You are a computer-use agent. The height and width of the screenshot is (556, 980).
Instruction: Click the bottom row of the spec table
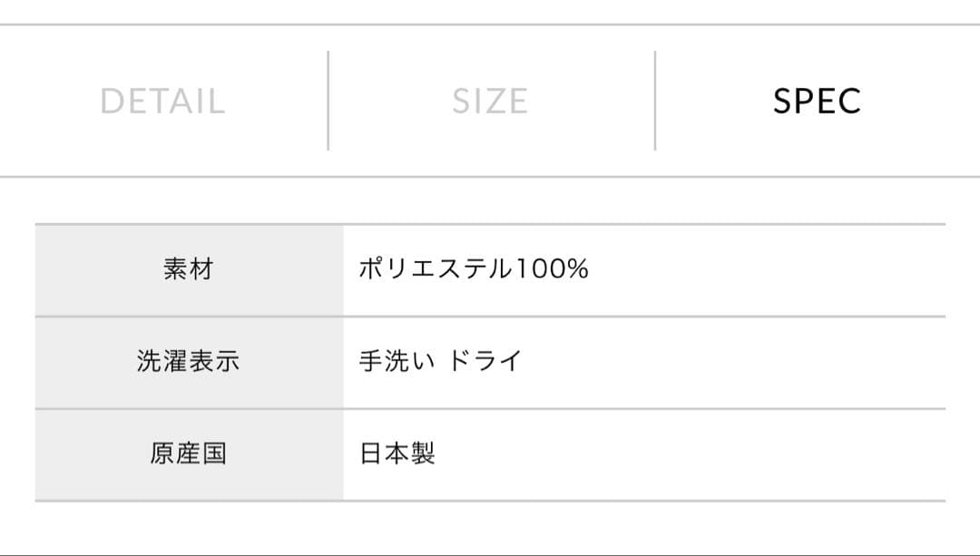coord(490,453)
